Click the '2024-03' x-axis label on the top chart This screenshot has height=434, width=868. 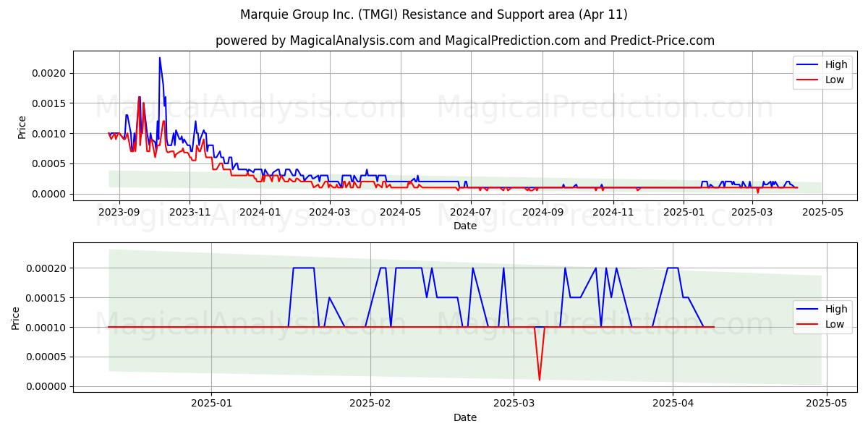(330, 212)
